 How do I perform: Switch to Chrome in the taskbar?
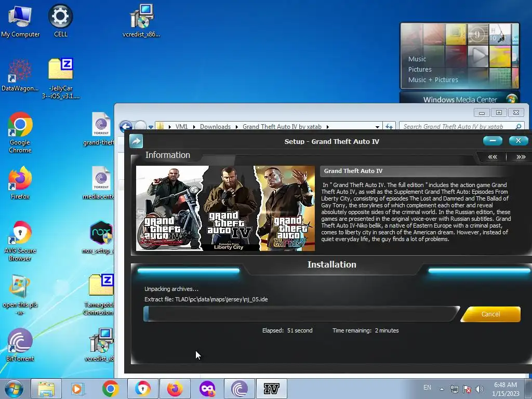point(110,389)
